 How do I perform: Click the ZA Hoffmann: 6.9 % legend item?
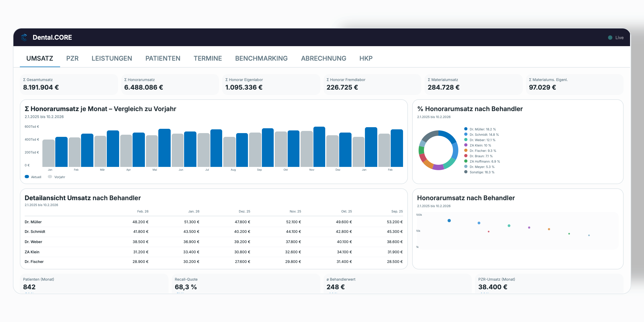pos(482,161)
